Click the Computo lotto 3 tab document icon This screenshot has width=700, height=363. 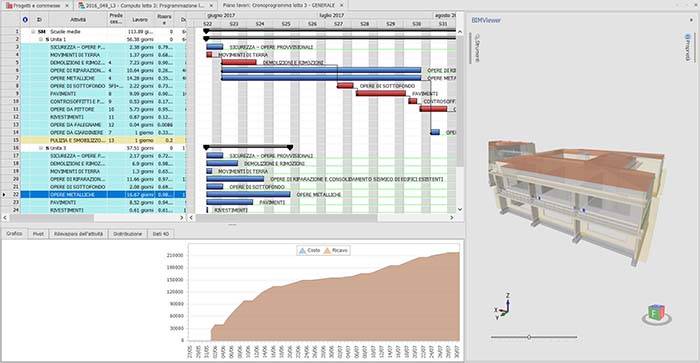coord(82,5)
